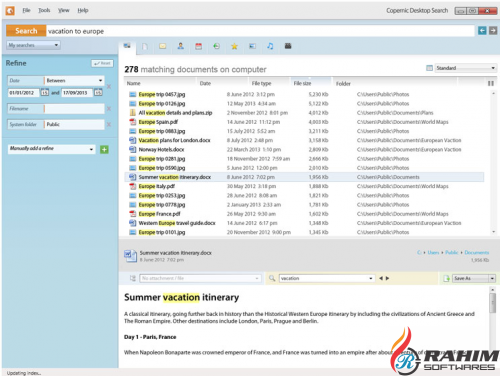This screenshot has width=500, height=376.
Task: Open calendar picker for end date
Action: point(98,93)
